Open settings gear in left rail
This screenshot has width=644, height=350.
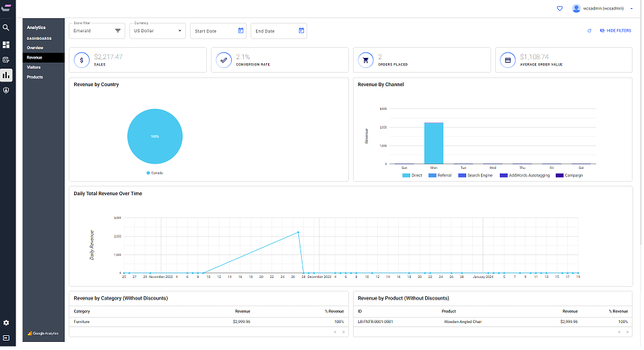click(6, 323)
